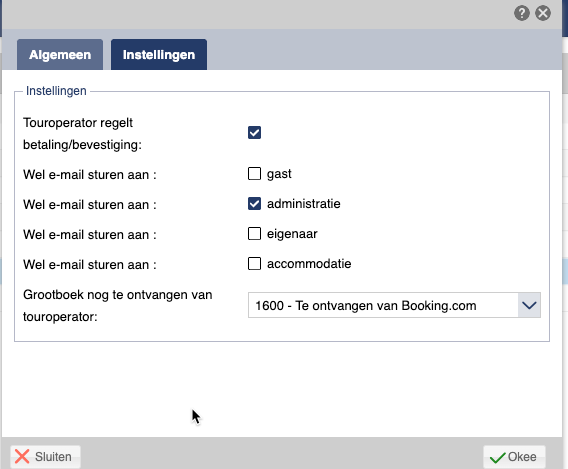568x469 pixels.
Task: Open the help question mark icon
Action: (x=522, y=13)
